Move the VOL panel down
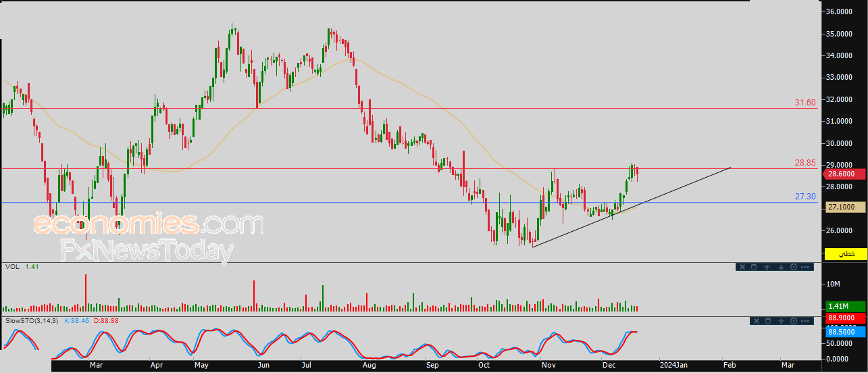868x373 pixels. (781, 267)
